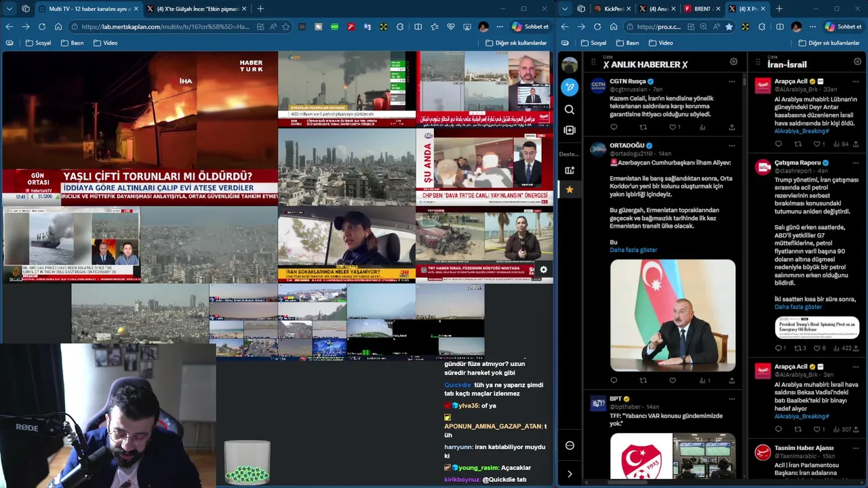Image resolution: width=868 pixels, height=488 pixels.
Task: Open more options on Çatışma Raporu post
Action: pos(856,163)
